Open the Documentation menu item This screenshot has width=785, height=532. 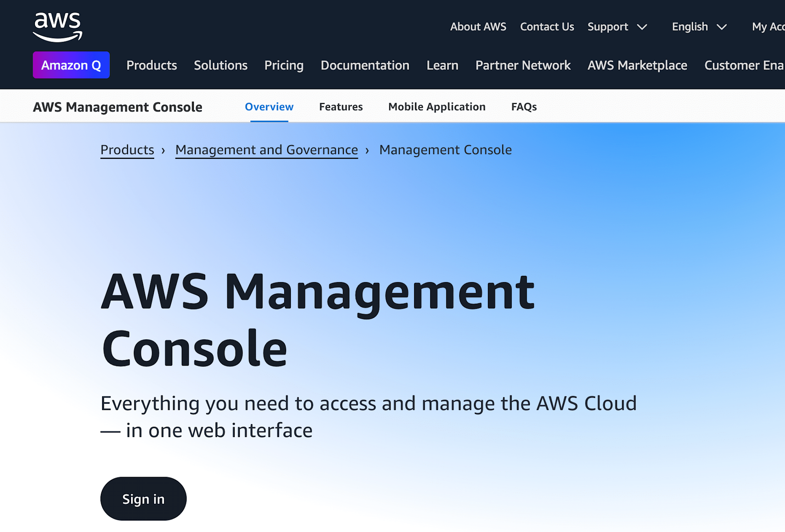click(x=365, y=65)
